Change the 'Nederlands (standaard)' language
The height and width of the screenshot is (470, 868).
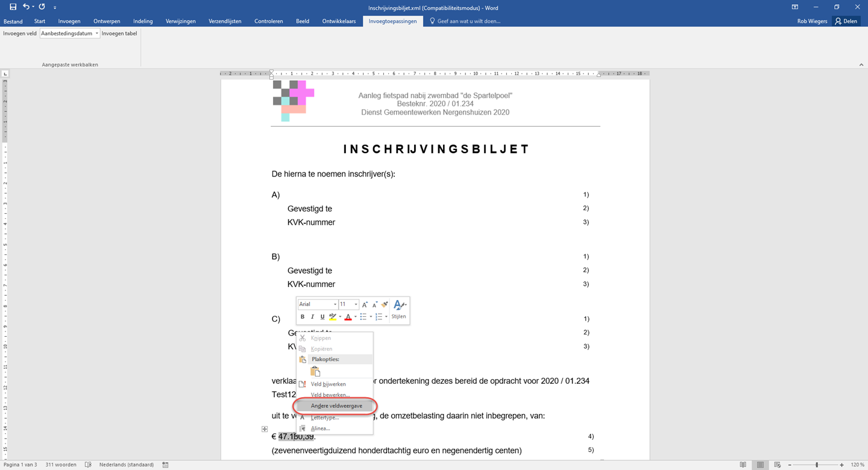126,465
